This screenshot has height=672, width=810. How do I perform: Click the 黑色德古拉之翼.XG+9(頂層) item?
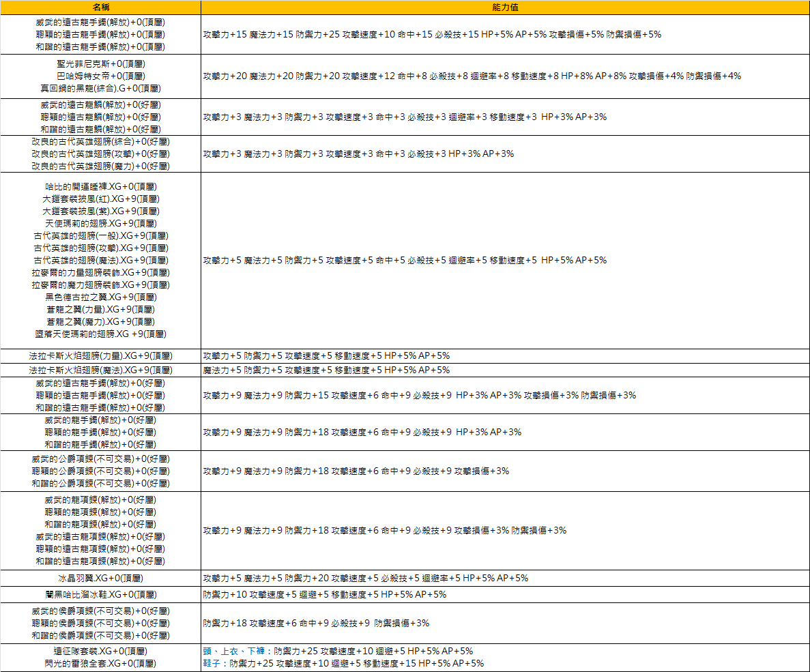tap(100, 297)
